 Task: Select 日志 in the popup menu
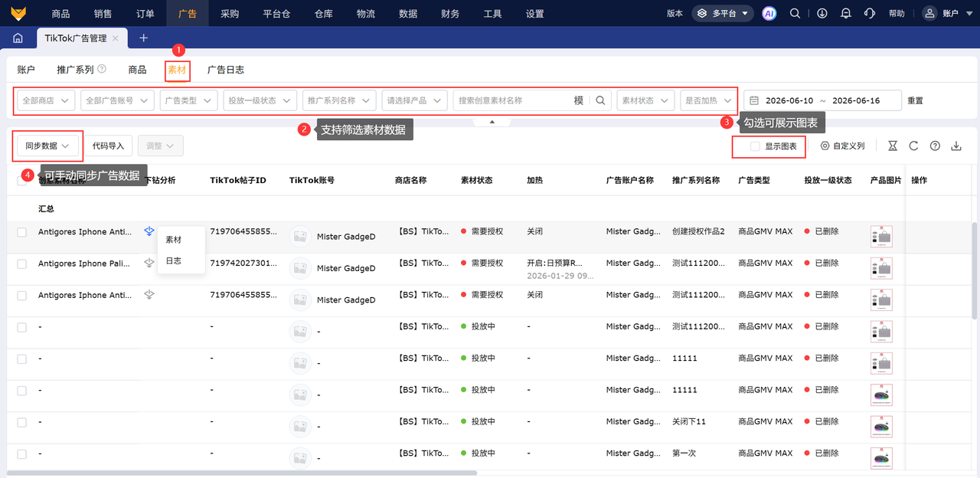coord(174,260)
